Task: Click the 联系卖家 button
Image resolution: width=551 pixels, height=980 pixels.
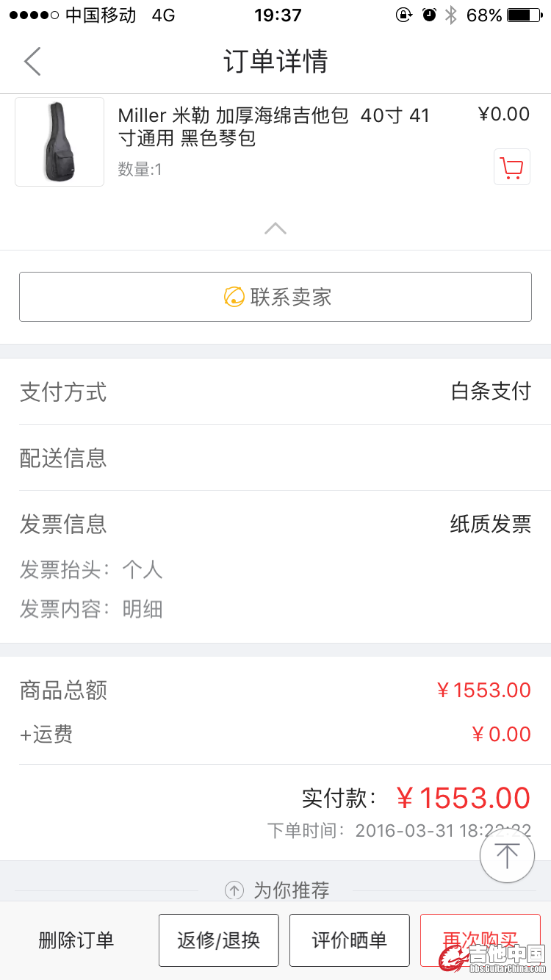Action: coord(275,297)
